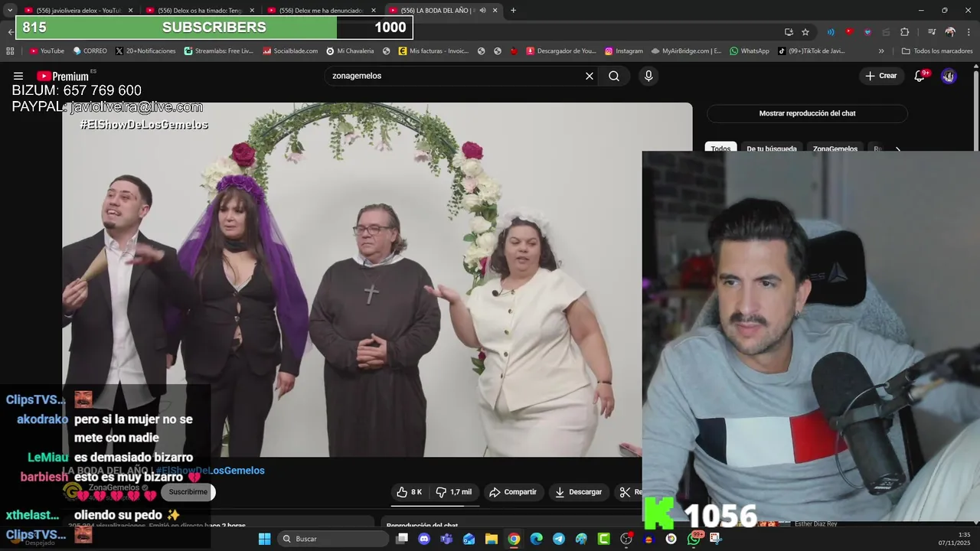Open WhatsApp from the taskbar

click(694, 539)
